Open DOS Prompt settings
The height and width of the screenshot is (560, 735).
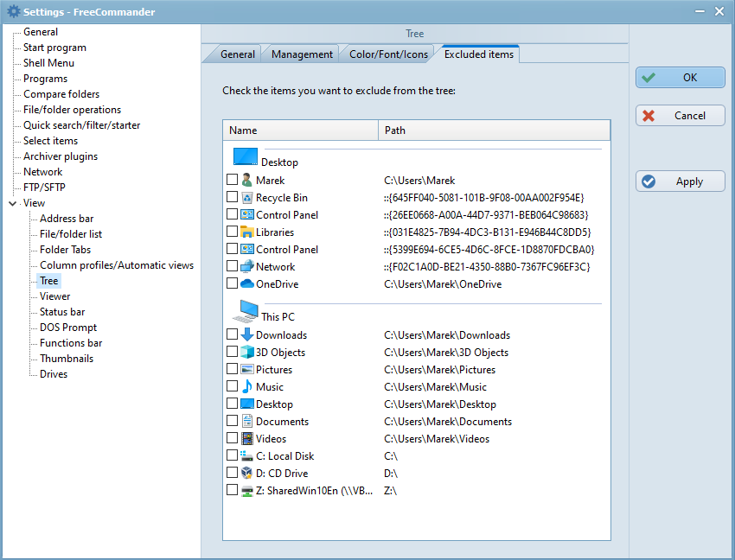[68, 327]
